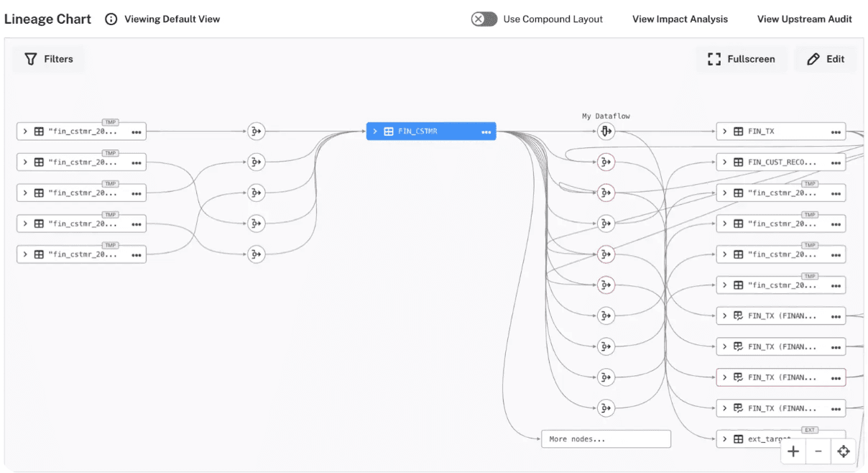This screenshot has height=473, width=868.
Task: Zoom out using the minus control
Action: point(818,451)
